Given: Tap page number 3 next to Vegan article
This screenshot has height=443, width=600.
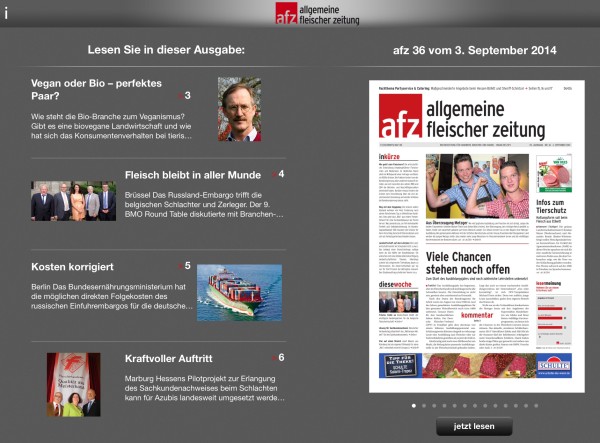Looking at the screenshot, I should 187,95.
